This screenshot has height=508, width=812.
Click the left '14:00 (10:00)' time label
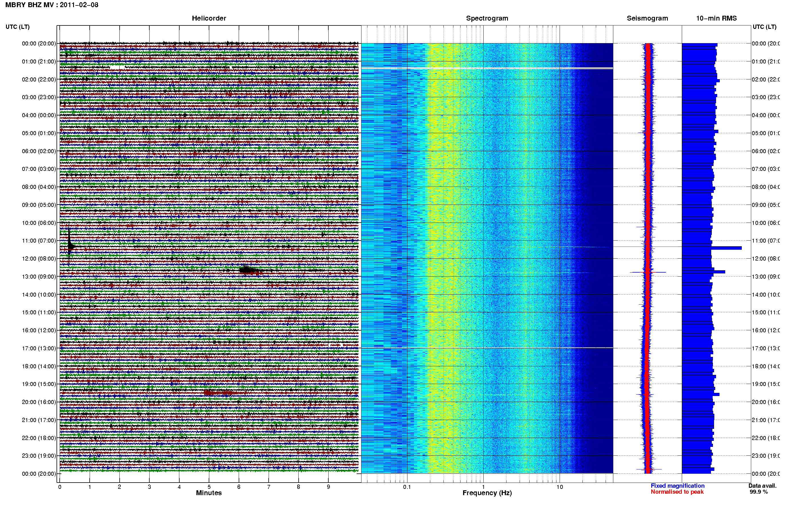click(39, 295)
